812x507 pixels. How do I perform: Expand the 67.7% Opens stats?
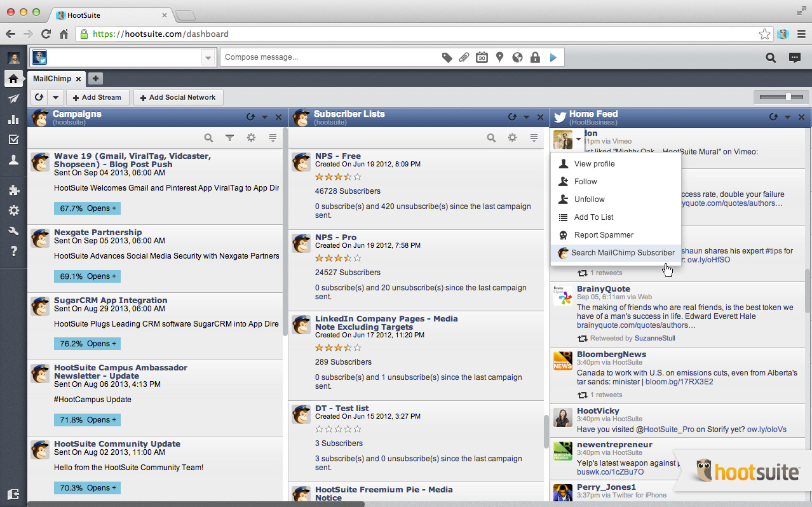click(x=87, y=208)
